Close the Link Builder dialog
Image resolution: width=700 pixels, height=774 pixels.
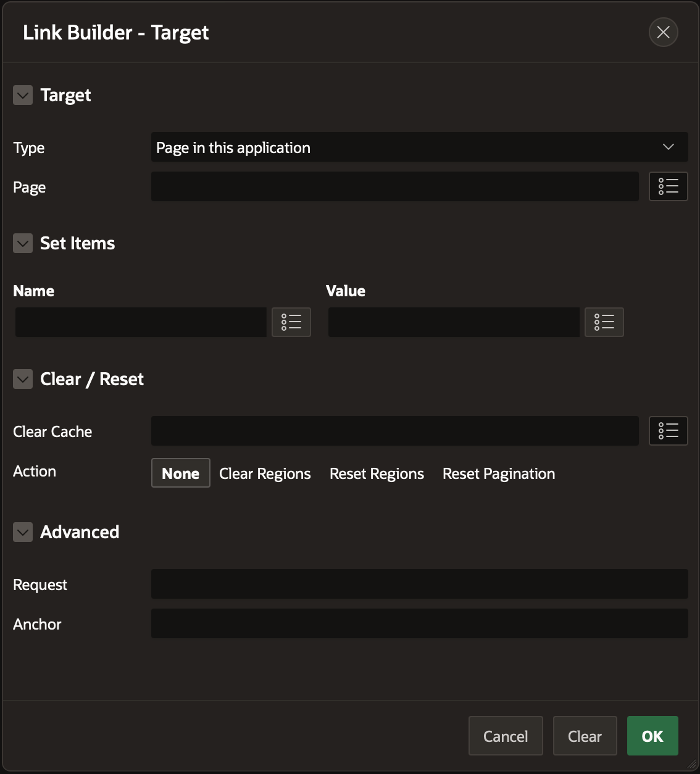click(664, 32)
